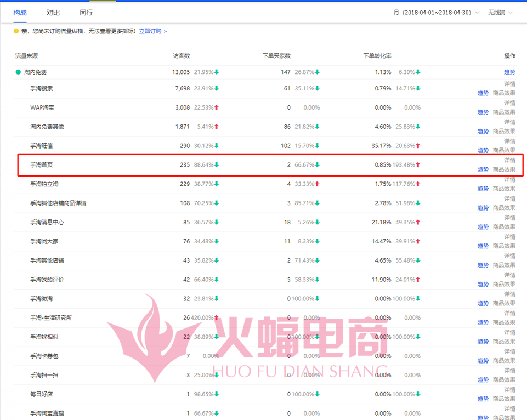Image resolution: width=527 pixels, height=420 pixels.
Task: Open 详情 for the 手淘搜索 row
Action: (x=509, y=84)
